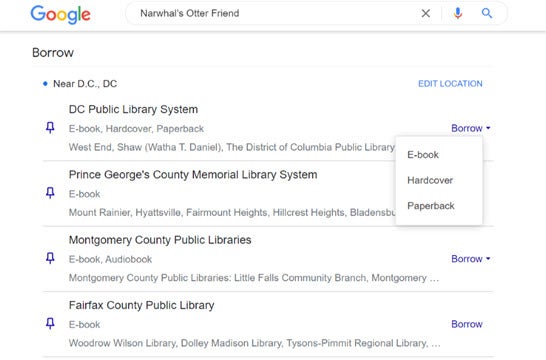Open the DC Public Library Borrow dropdown
The height and width of the screenshot is (360, 546).
tap(471, 128)
